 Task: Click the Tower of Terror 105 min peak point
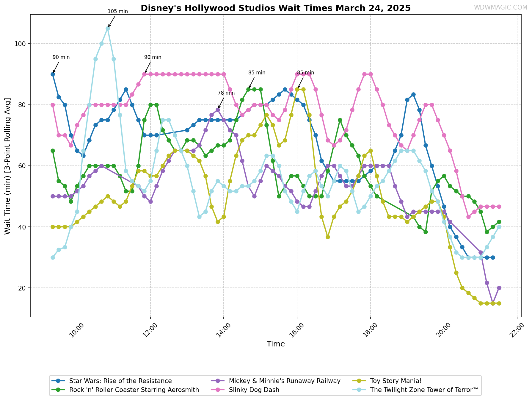[108, 29]
